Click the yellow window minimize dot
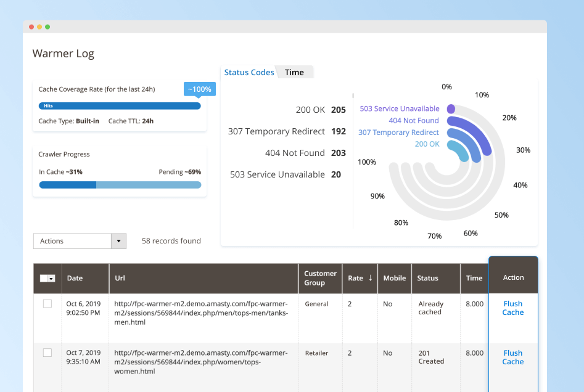Screen dimensions: 584x392 (x=39, y=27)
